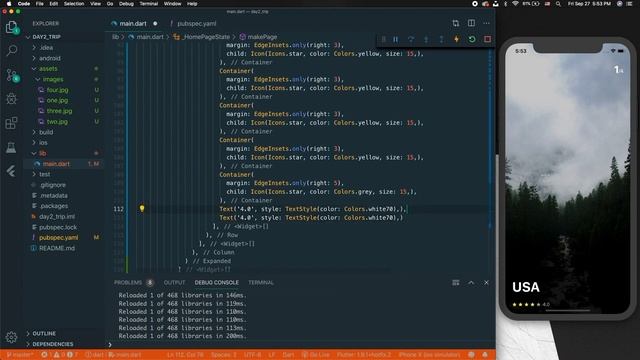Open the Debug menu in menu bar
The width and height of the screenshot is (640, 360).
[x=126, y=4]
